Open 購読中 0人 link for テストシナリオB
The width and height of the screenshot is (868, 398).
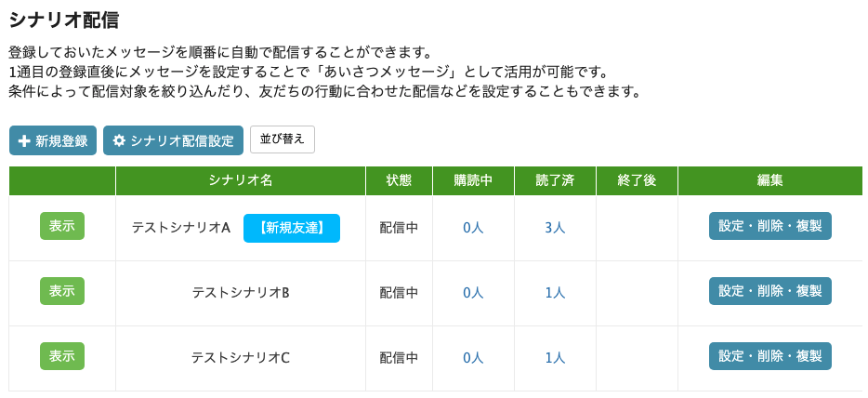click(473, 293)
